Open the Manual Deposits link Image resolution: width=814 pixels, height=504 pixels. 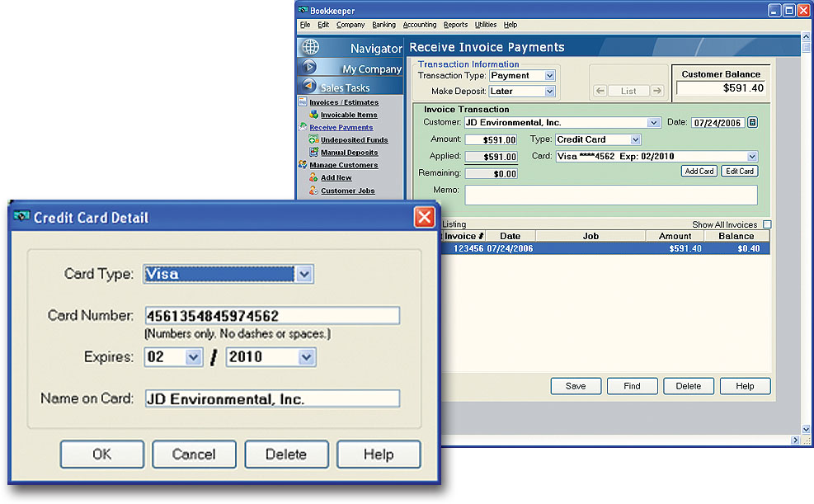coord(350,152)
